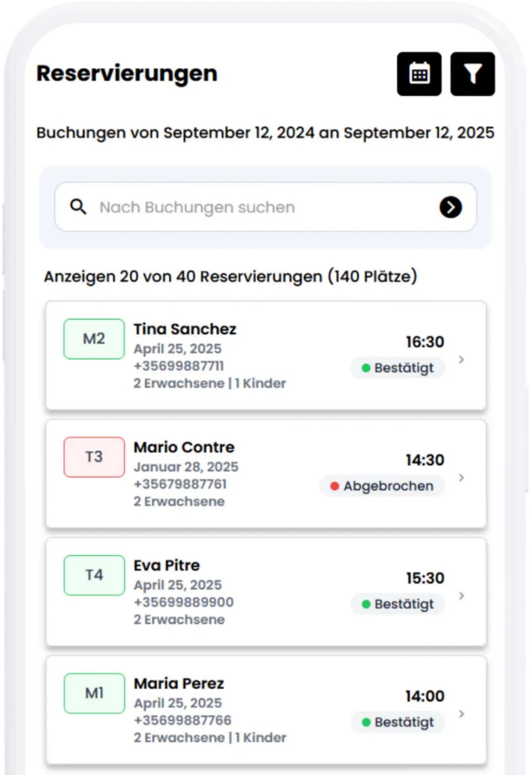Viewport: 532px width, 775px height.
Task: Click Eva Pitre's Bestätigt status pill
Action: click(x=397, y=604)
